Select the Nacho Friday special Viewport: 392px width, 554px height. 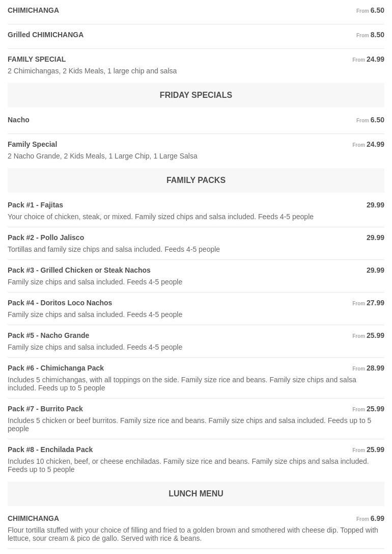point(18,120)
